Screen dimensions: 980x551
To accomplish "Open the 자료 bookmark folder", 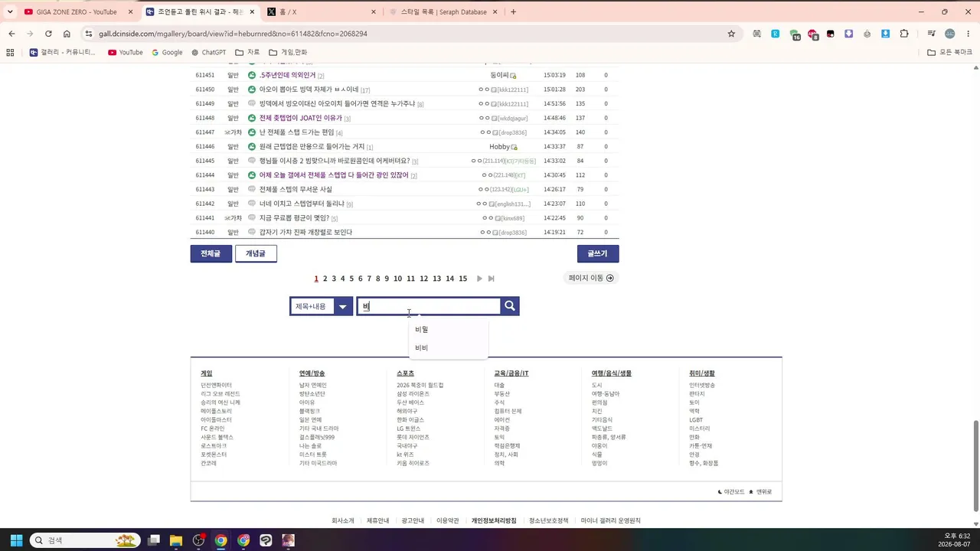I will click(x=247, y=52).
